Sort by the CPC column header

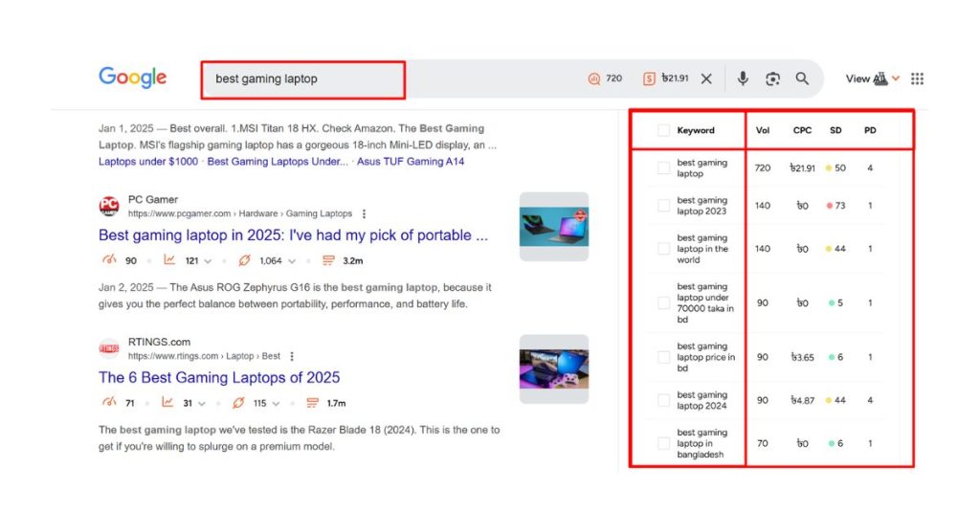pos(802,130)
